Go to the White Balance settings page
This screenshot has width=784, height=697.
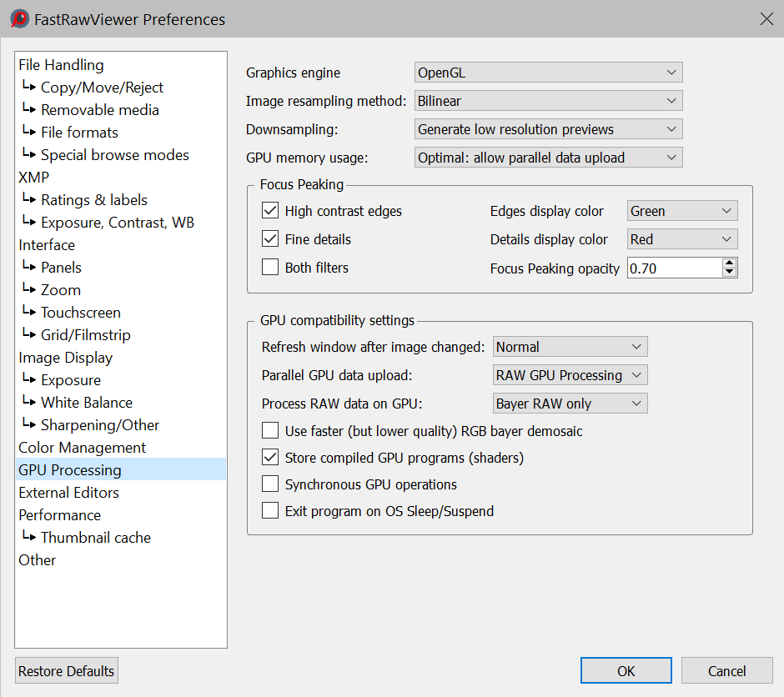(86, 403)
